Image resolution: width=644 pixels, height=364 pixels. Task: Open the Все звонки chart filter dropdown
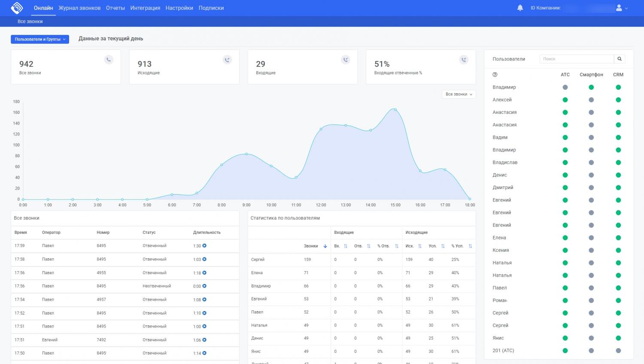[459, 94]
